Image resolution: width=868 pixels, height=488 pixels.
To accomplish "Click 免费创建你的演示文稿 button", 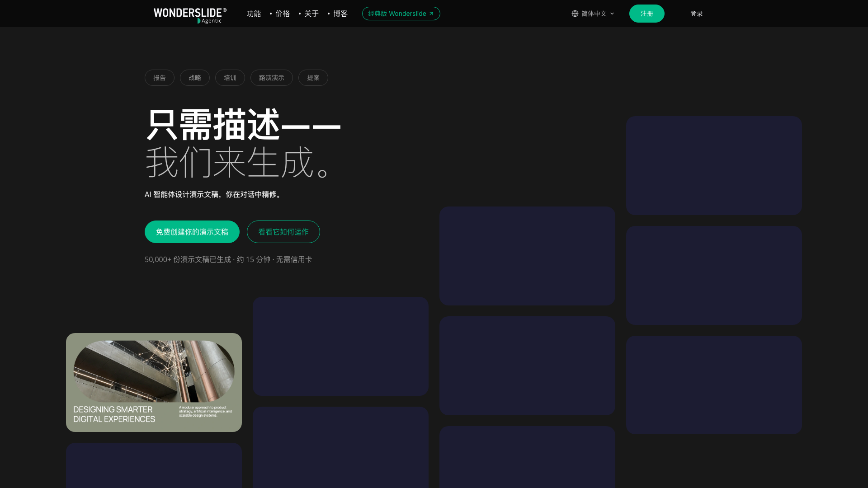I will coord(192,232).
